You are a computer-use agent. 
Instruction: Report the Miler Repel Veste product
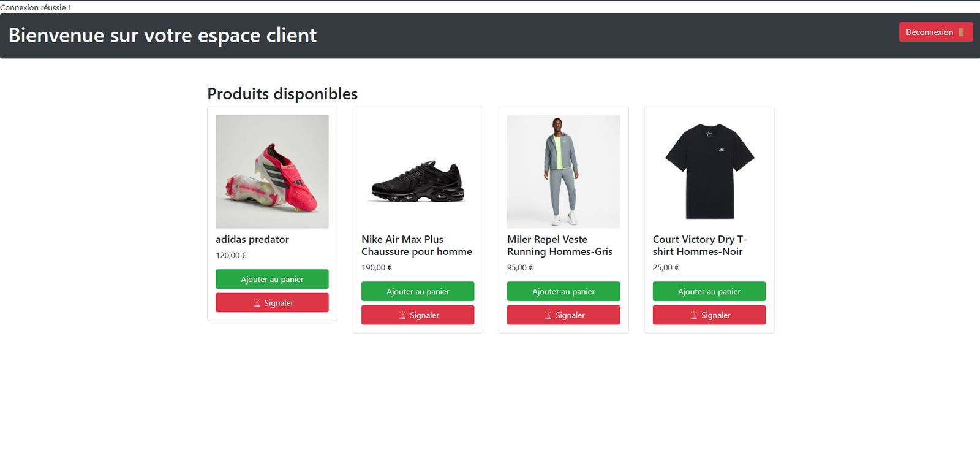click(x=563, y=315)
